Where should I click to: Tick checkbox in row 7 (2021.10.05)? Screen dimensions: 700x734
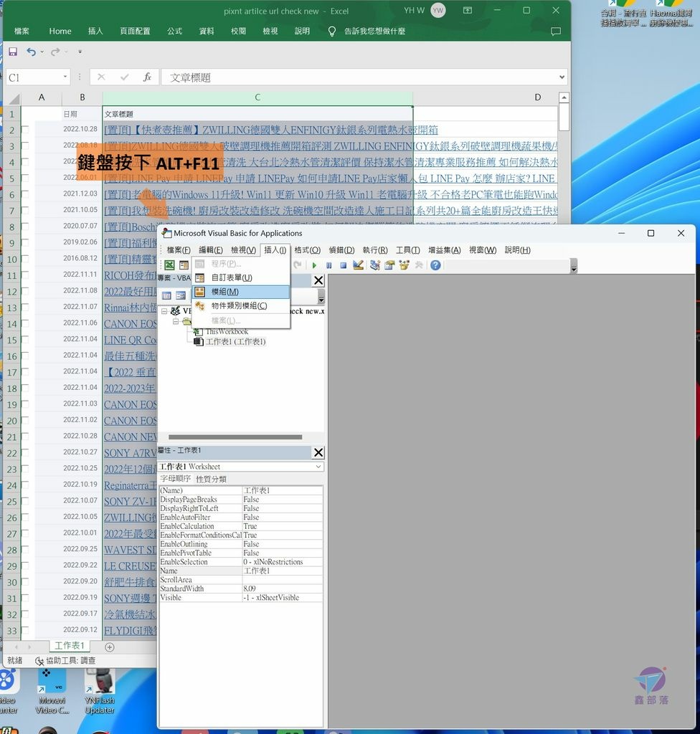[25, 211]
